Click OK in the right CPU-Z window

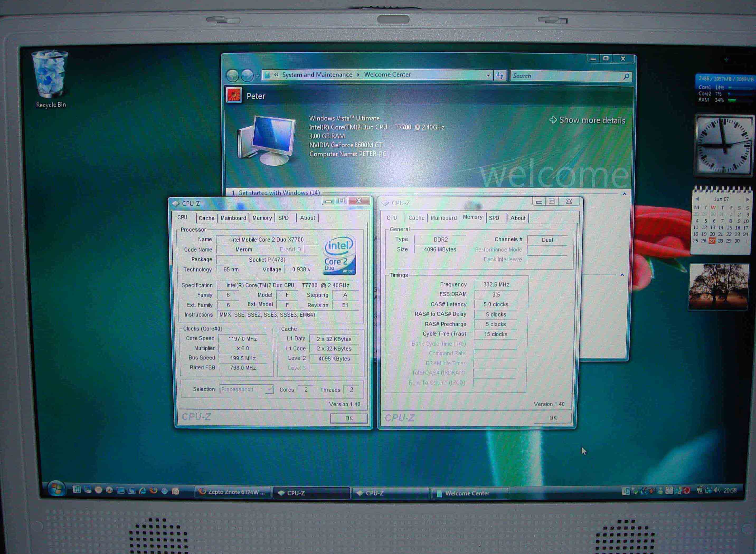(553, 418)
